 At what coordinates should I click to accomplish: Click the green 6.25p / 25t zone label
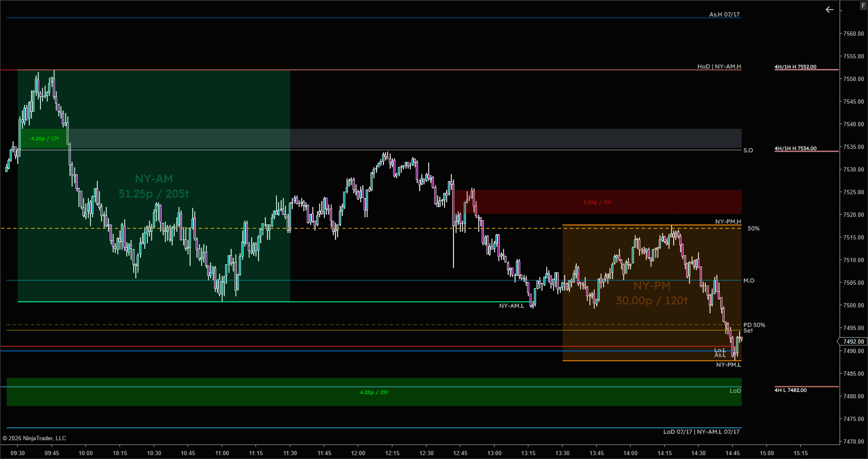[x=374, y=392]
